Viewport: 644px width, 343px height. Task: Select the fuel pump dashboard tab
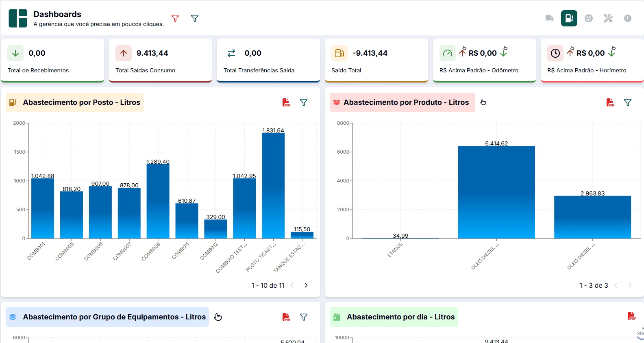coord(569,18)
